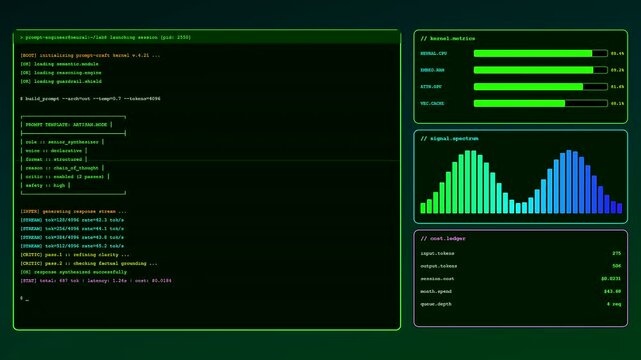
Task: Select the "reason :: chain_of_thought" row
Action: tap(62, 168)
